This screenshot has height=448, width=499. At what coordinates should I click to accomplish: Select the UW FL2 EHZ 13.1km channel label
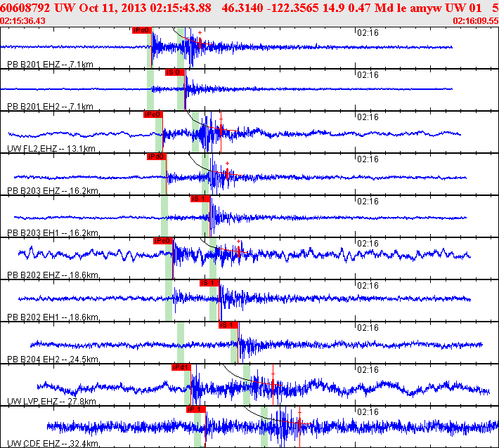point(51,149)
